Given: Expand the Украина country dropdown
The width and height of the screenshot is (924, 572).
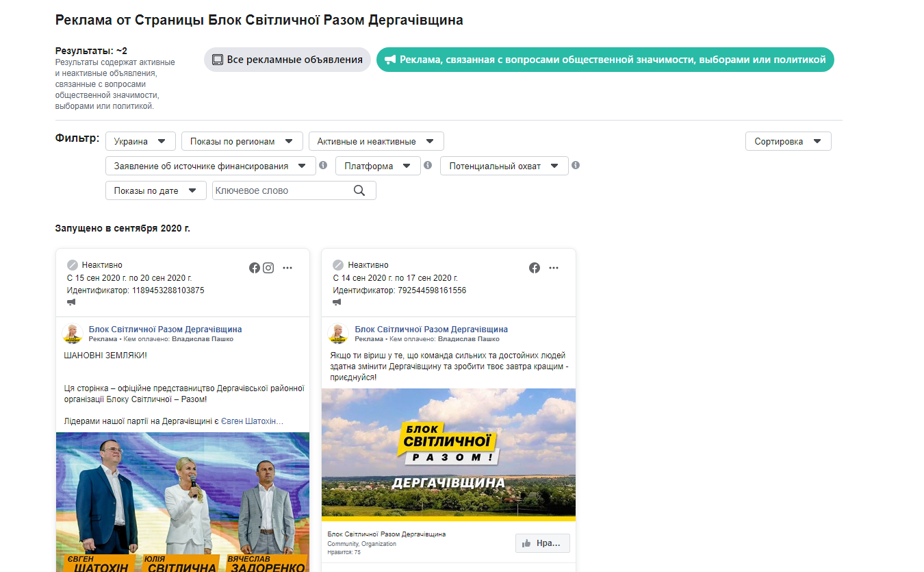Looking at the screenshot, I should click(140, 141).
